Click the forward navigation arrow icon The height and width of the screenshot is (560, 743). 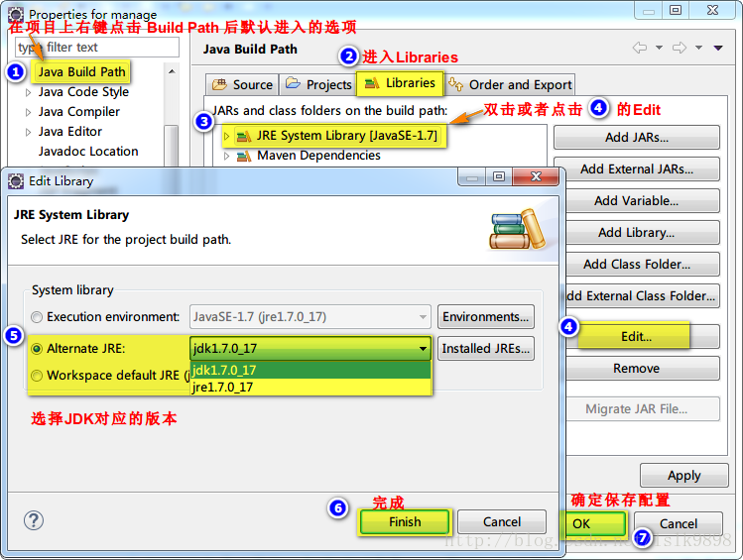680,48
